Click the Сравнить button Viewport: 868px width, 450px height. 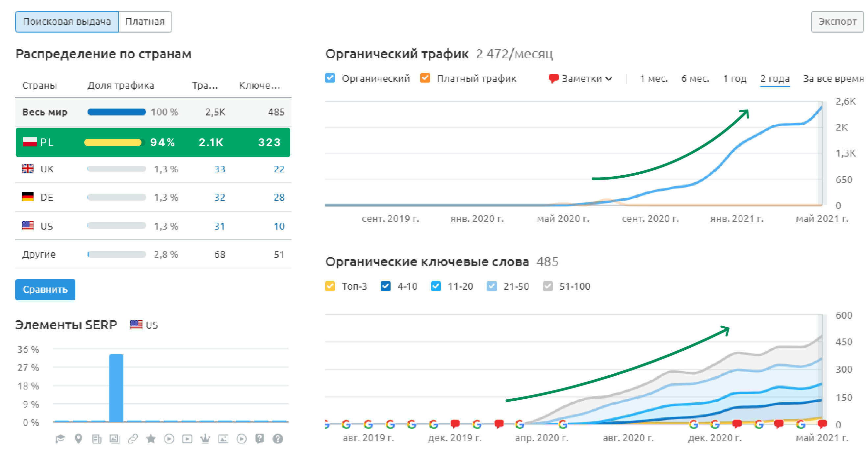(45, 289)
